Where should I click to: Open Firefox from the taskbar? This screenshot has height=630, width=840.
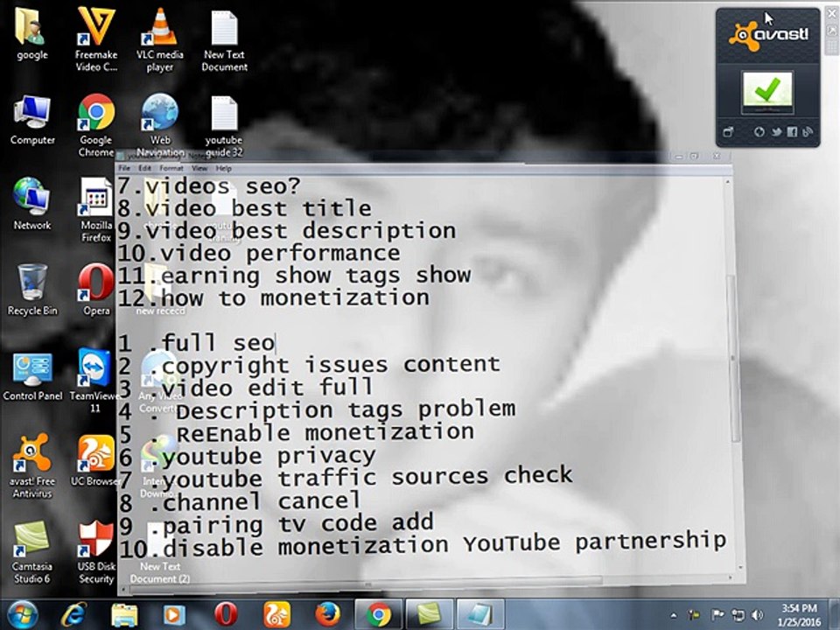point(326,614)
